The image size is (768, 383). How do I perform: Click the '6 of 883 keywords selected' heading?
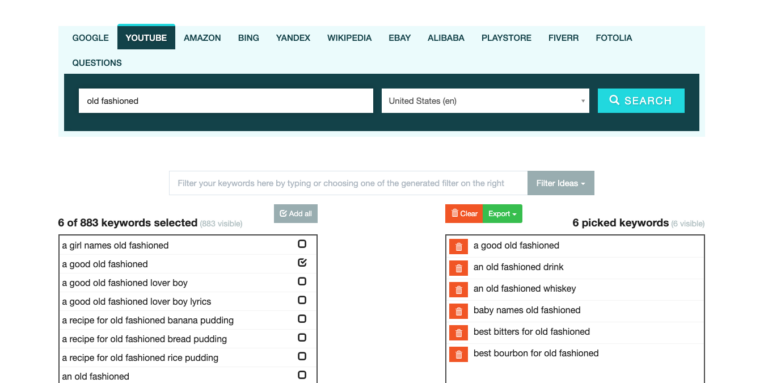pyautogui.click(x=127, y=223)
